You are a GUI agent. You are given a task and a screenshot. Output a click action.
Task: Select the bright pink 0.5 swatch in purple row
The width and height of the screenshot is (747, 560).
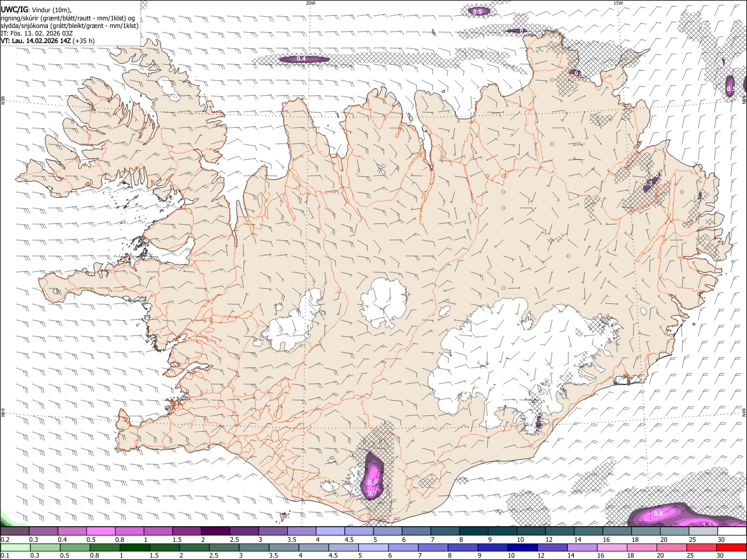(x=100, y=531)
